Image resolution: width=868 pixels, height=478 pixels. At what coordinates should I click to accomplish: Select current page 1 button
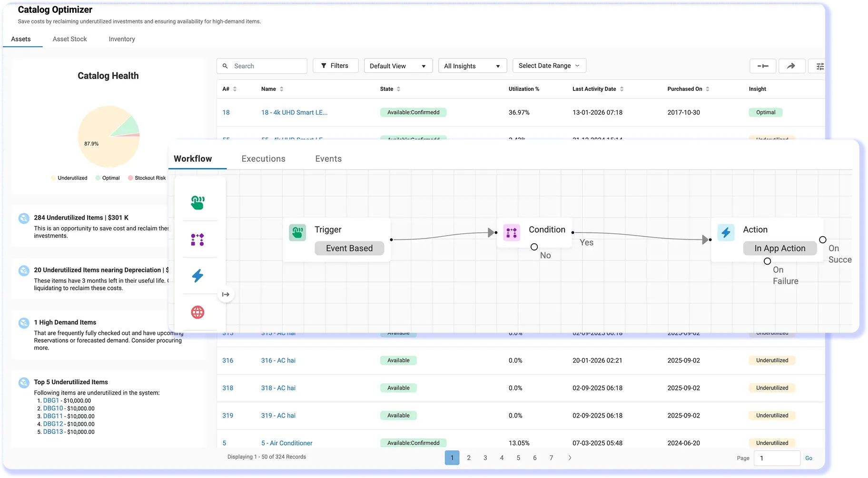pos(452,458)
